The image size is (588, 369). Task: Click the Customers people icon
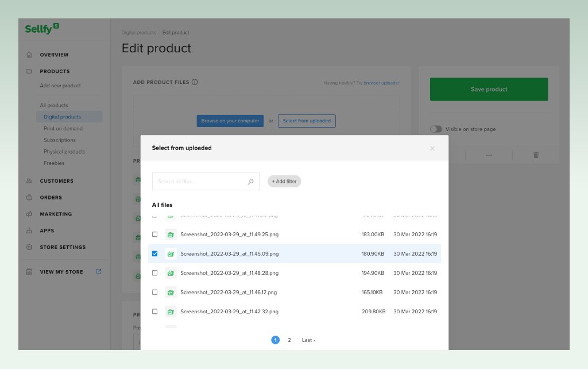[x=29, y=181]
